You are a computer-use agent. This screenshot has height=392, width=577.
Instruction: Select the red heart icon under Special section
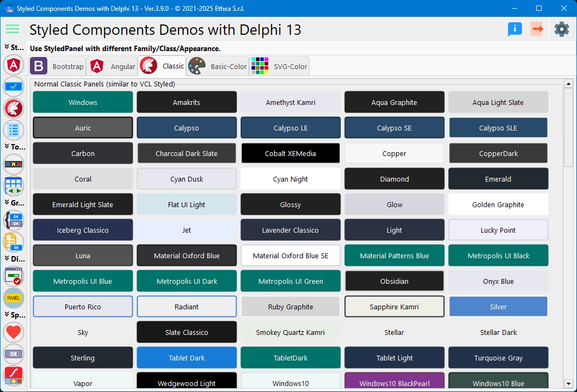14,332
